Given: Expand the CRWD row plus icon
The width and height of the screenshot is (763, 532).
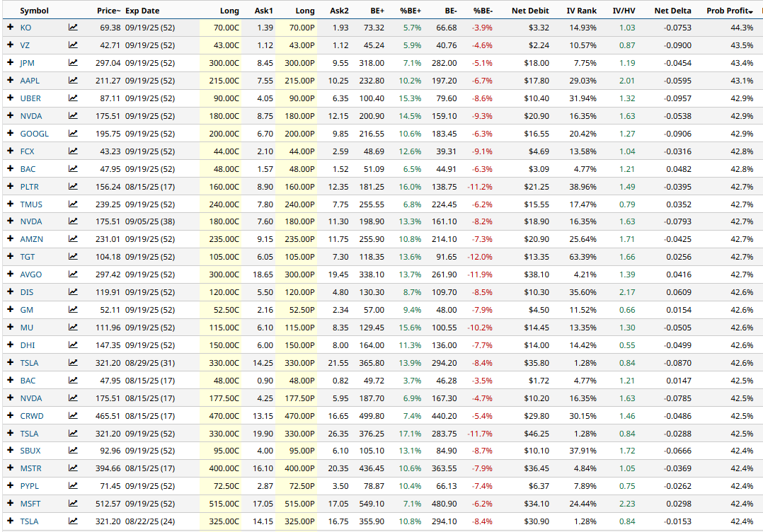Looking at the screenshot, I should click(10, 415).
